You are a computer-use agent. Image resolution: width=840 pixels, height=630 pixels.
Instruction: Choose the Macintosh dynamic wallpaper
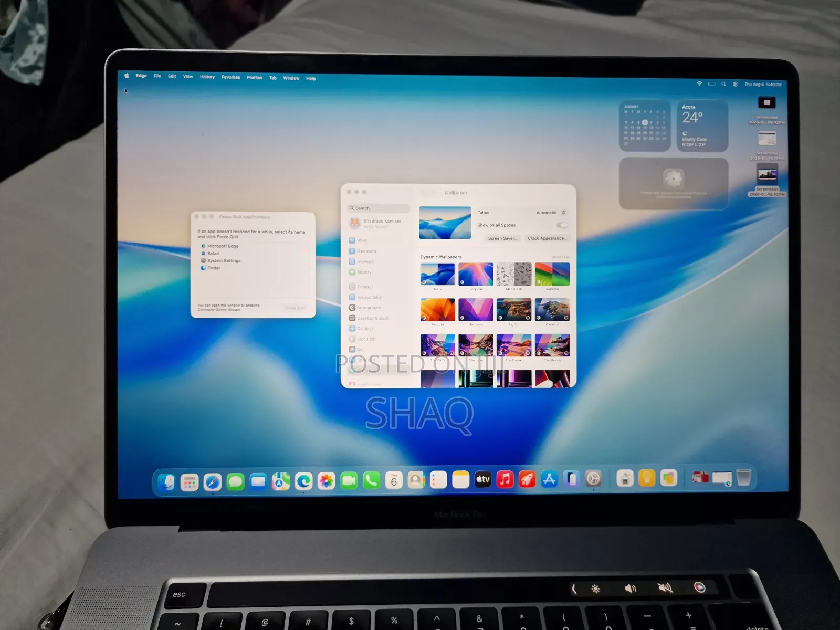coord(514,274)
